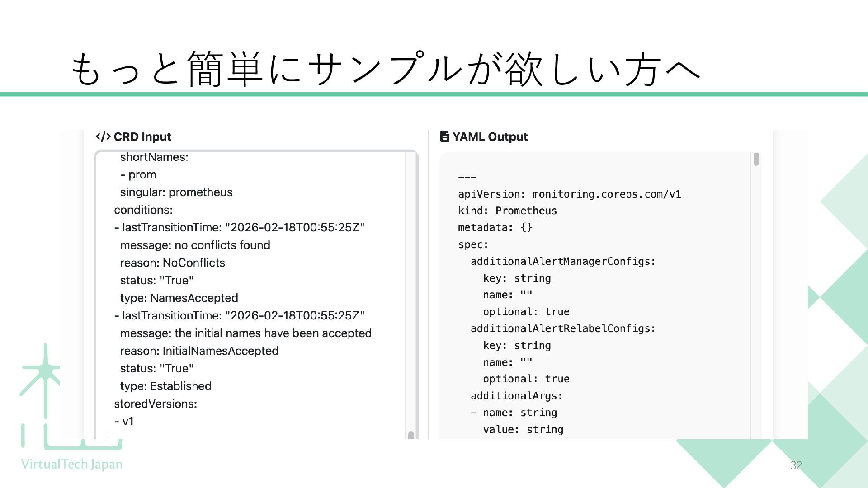Click 'additionalAlertManagerConfigs:' in the output
Screen dimensions: 868x488
click(563, 261)
